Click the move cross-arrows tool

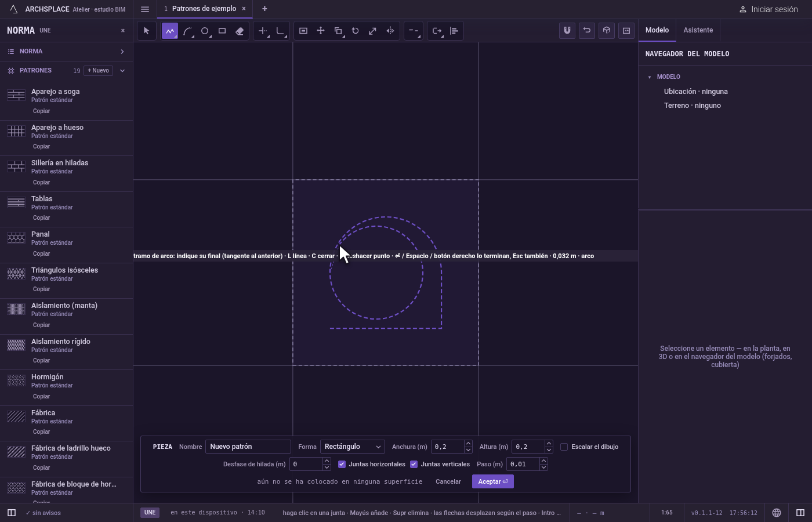321,31
